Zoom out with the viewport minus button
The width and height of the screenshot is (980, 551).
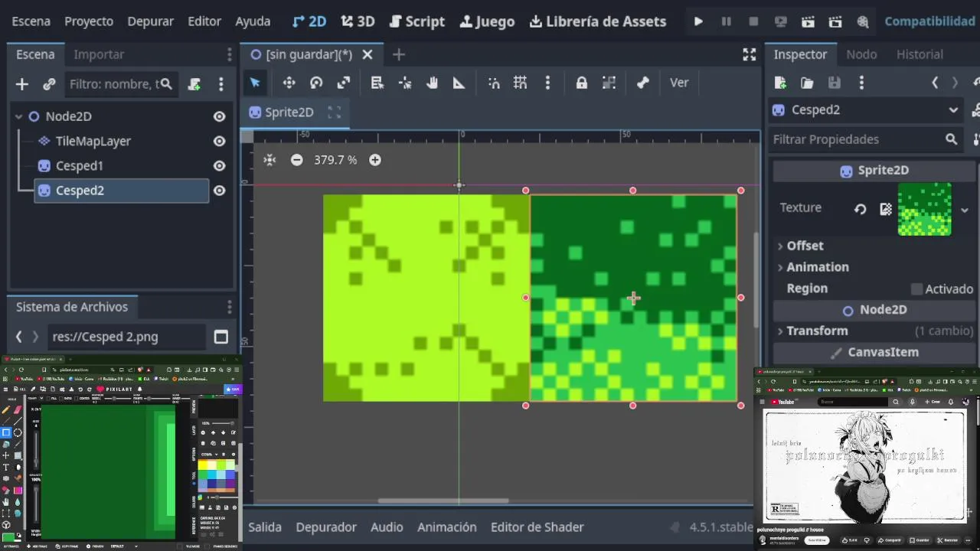coord(297,160)
